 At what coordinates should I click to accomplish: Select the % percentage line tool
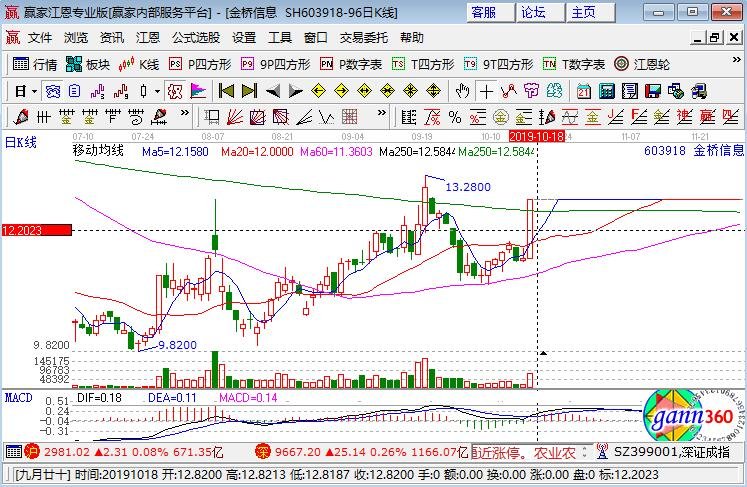(x=455, y=117)
